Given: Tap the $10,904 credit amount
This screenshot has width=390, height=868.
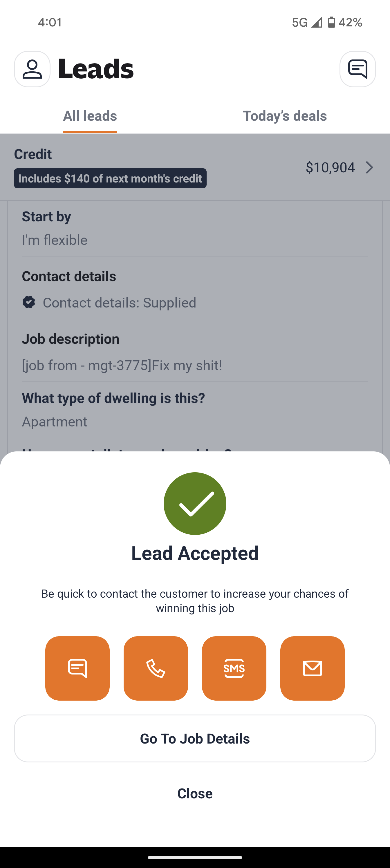Looking at the screenshot, I should point(330,167).
